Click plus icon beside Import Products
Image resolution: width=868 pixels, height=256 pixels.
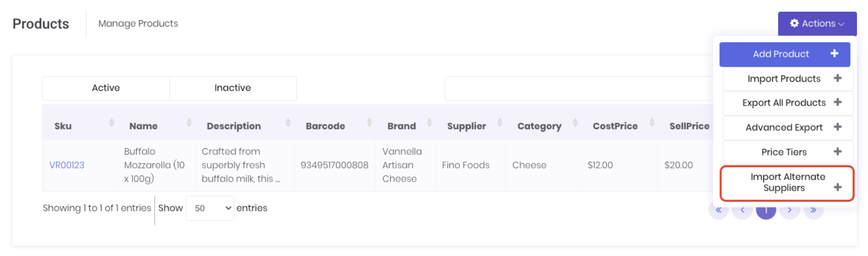click(838, 79)
